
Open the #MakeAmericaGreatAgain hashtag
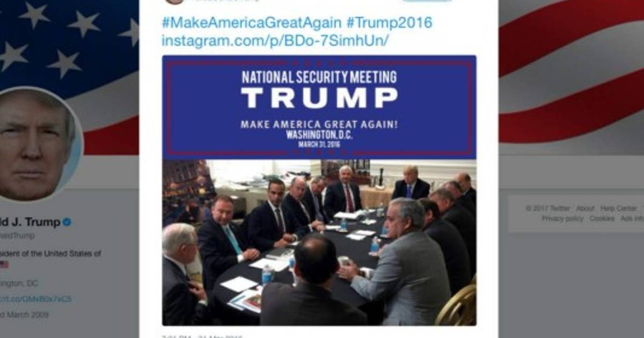pos(251,23)
